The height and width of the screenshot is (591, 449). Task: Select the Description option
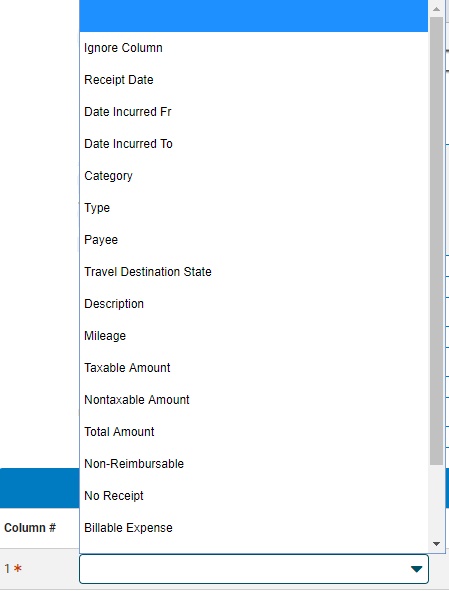[x=254, y=304]
